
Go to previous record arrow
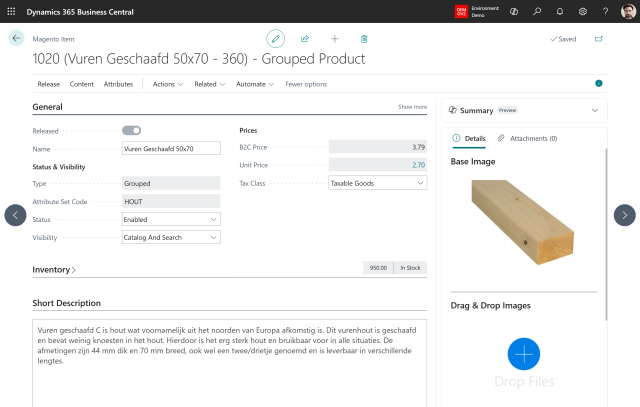coord(16,215)
